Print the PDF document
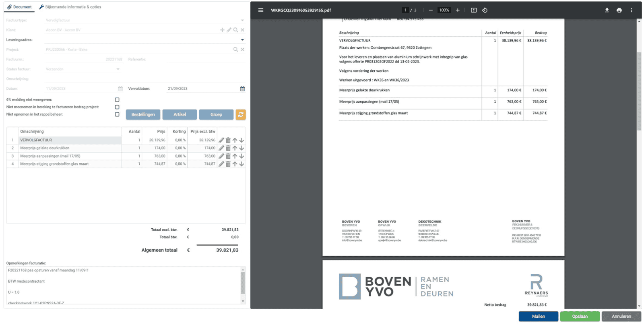The height and width of the screenshot is (325, 644). click(619, 10)
